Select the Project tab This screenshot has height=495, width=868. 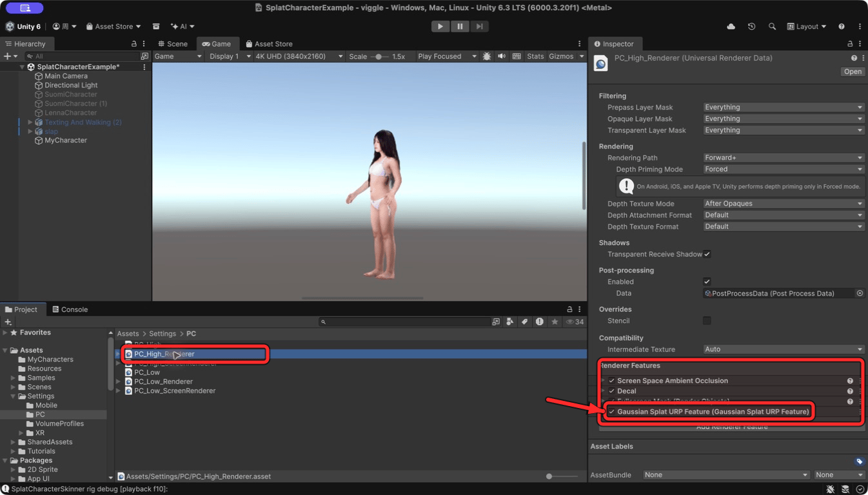[21, 309]
